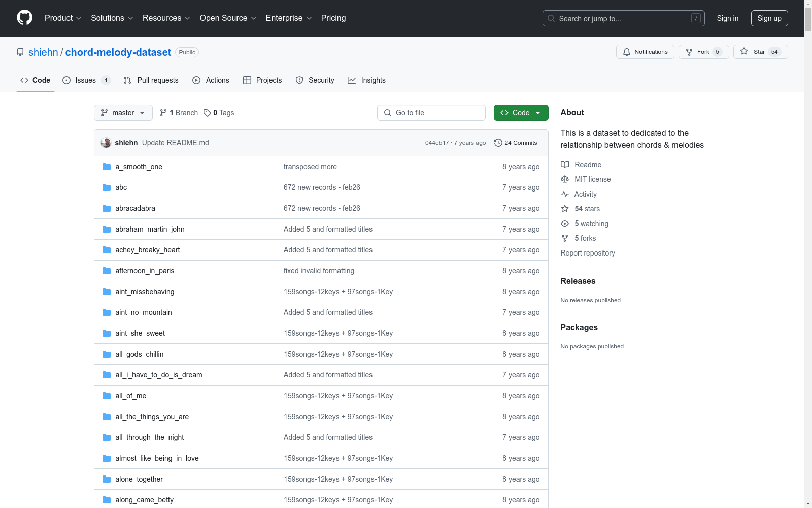Image resolution: width=812 pixels, height=508 pixels.
Task: Click the all_of_me folder icon
Action: click(x=107, y=396)
